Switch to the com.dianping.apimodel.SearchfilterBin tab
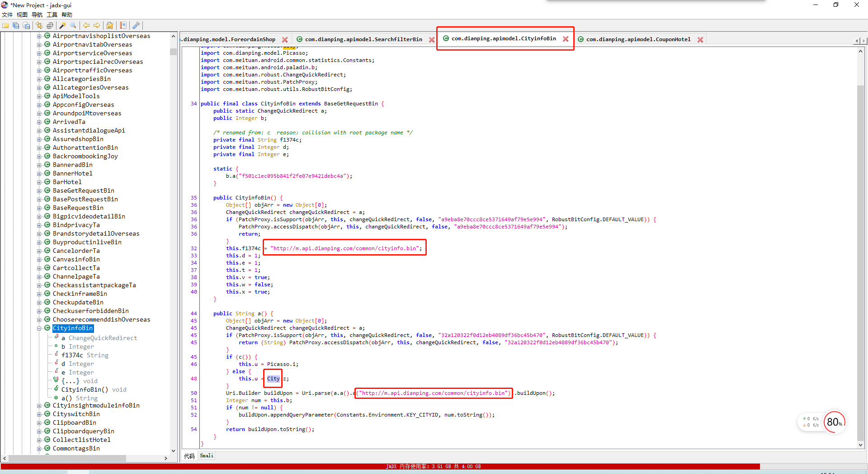 click(363, 39)
